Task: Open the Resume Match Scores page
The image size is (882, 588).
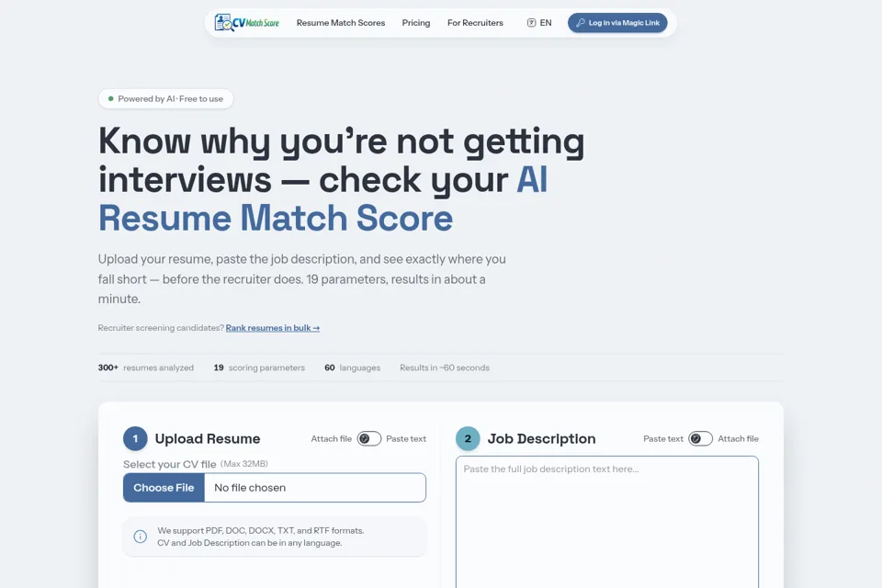Action: (x=341, y=22)
